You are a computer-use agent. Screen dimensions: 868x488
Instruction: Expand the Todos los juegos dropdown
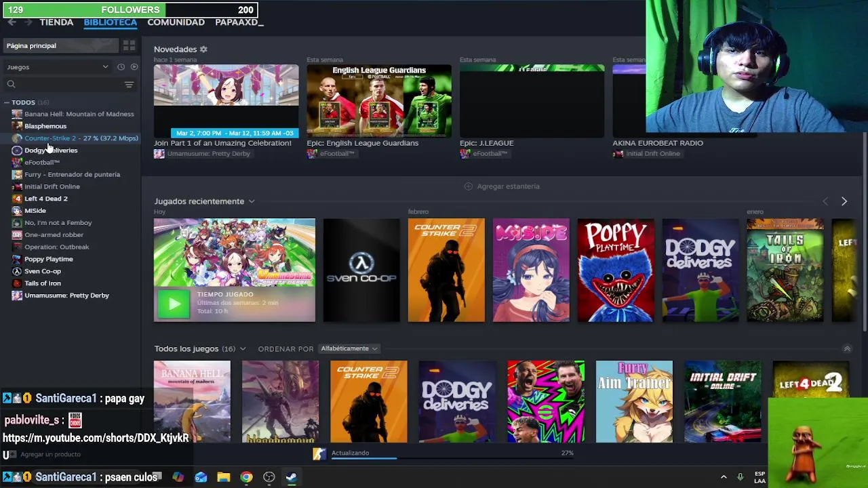click(243, 349)
